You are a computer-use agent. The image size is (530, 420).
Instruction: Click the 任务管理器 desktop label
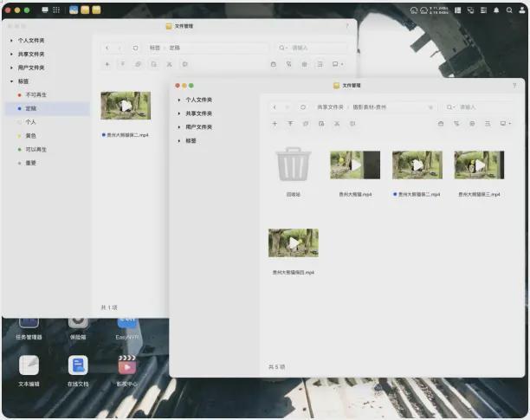click(x=29, y=337)
